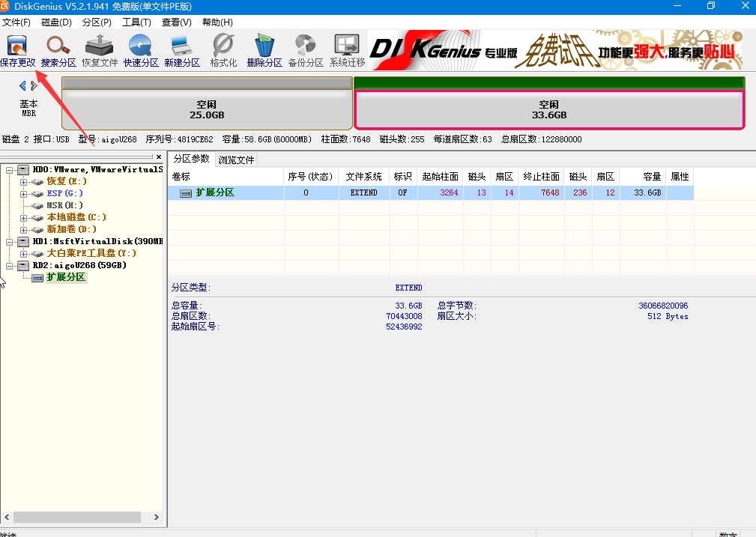
Task: Click the 终止柱面 value 7648 cell
Action: click(542, 192)
